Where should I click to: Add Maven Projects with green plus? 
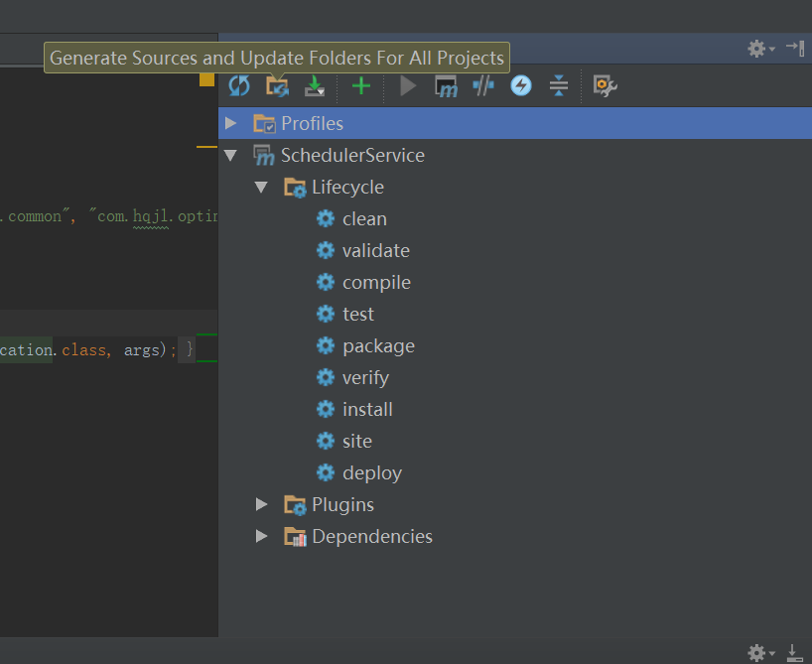(x=361, y=85)
